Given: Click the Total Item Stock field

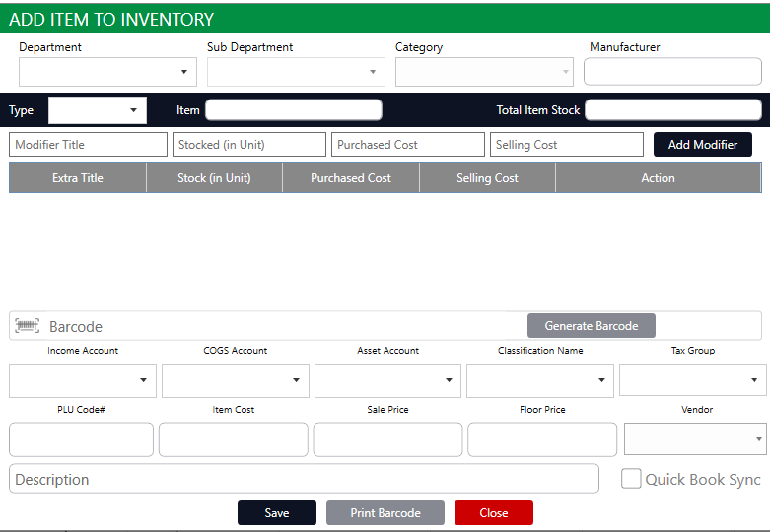Looking at the screenshot, I should click(673, 110).
